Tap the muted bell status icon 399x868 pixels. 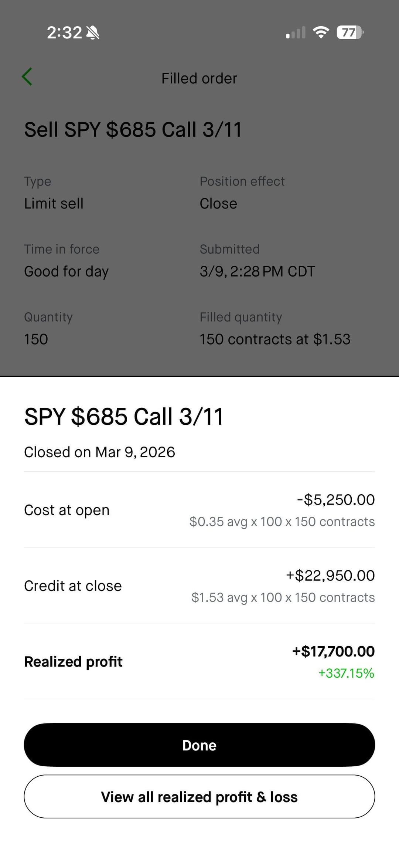(x=93, y=33)
